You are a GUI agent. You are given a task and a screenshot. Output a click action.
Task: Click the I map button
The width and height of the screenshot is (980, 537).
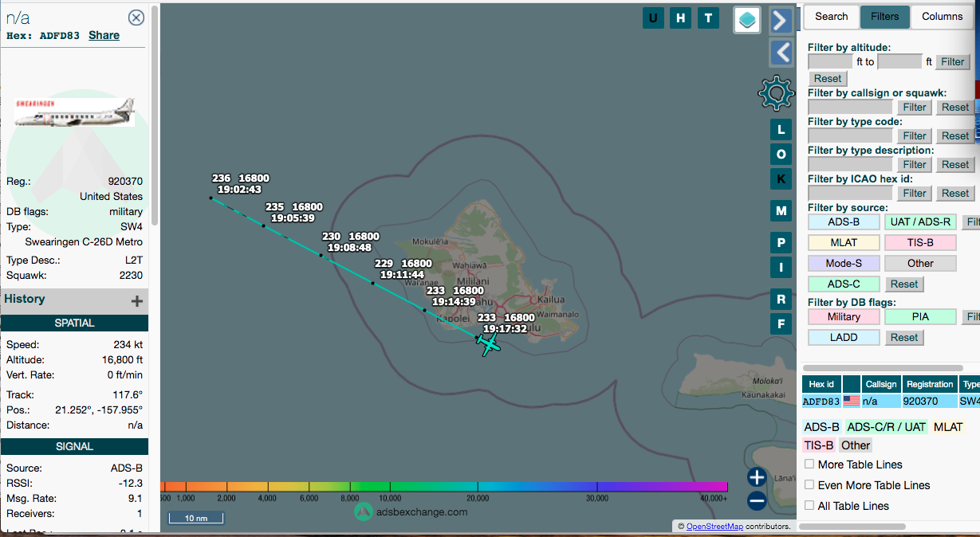click(x=781, y=268)
